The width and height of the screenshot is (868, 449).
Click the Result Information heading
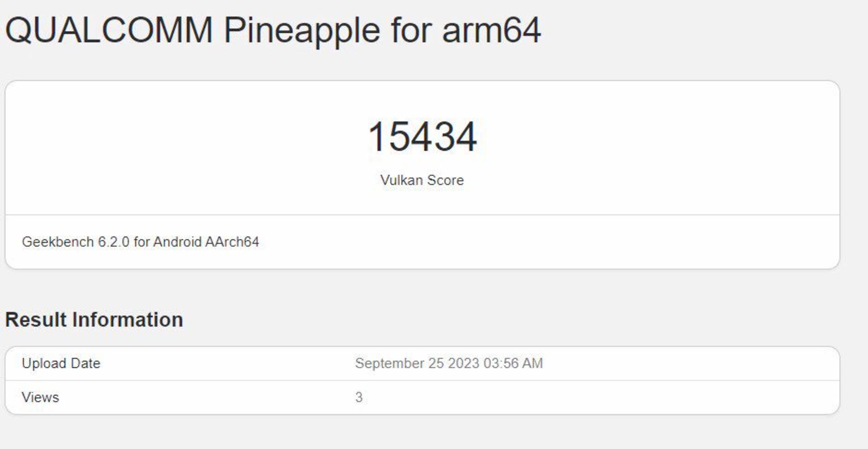pyautogui.click(x=94, y=320)
